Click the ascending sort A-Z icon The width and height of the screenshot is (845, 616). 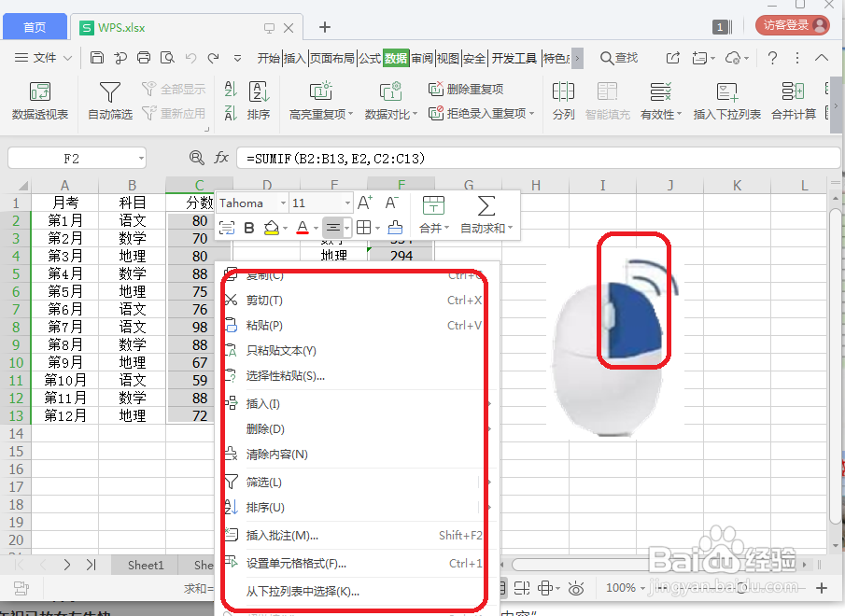pos(231,89)
